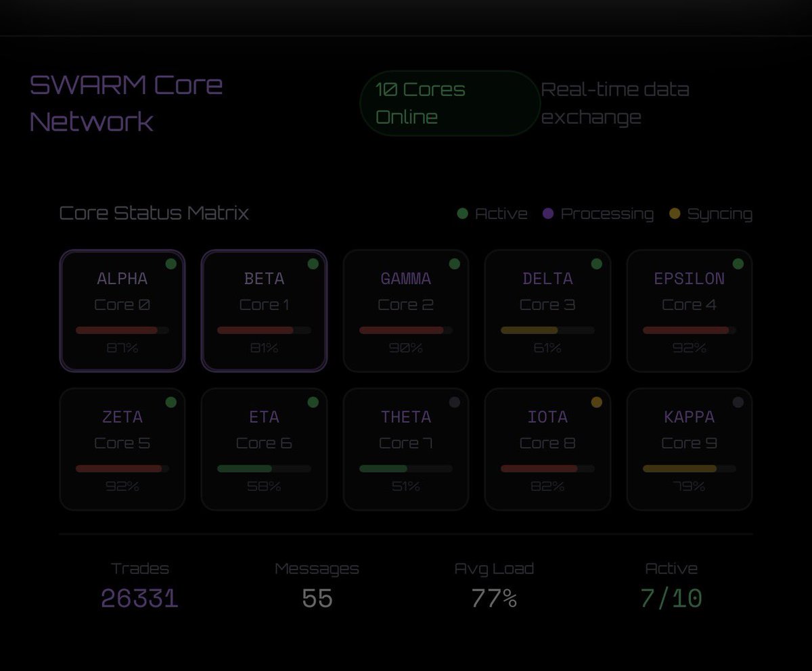Click the 58% value under ETA
812x671 pixels.
(x=265, y=486)
